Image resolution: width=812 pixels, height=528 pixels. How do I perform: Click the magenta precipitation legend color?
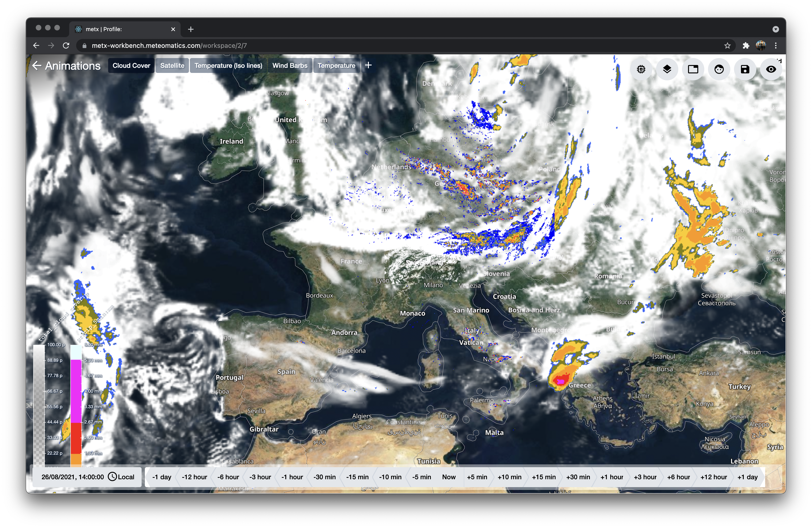(76, 391)
